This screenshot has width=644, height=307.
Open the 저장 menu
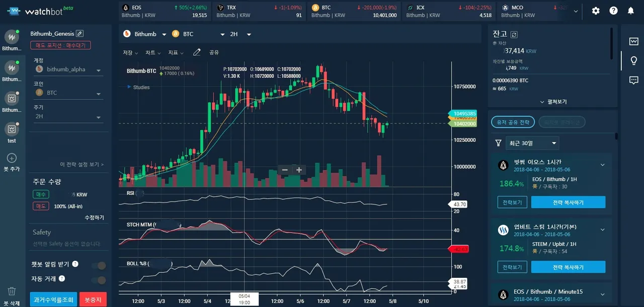point(129,52)
